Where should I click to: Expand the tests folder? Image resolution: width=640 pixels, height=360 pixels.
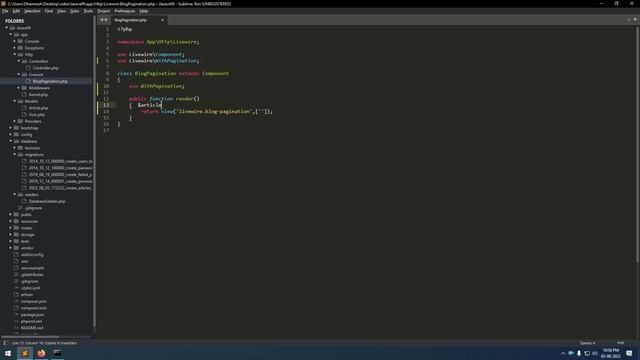[11, 241]
